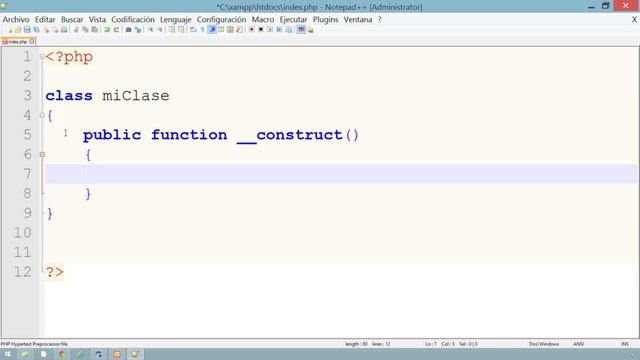This screenshot has height=360, width=640.
Task: Click the Dos\Windows line ending status
Action: pyautogui.click(x=544, y=344)
